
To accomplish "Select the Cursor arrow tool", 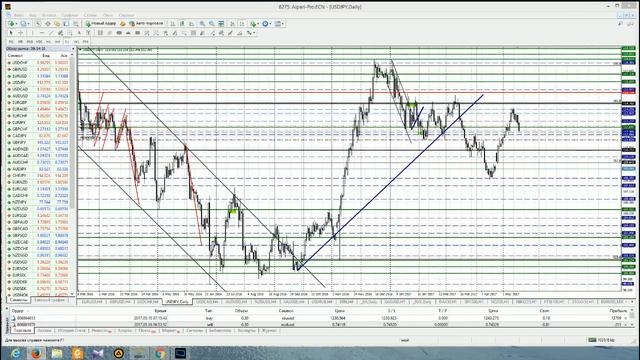I will tap(11, 33).
